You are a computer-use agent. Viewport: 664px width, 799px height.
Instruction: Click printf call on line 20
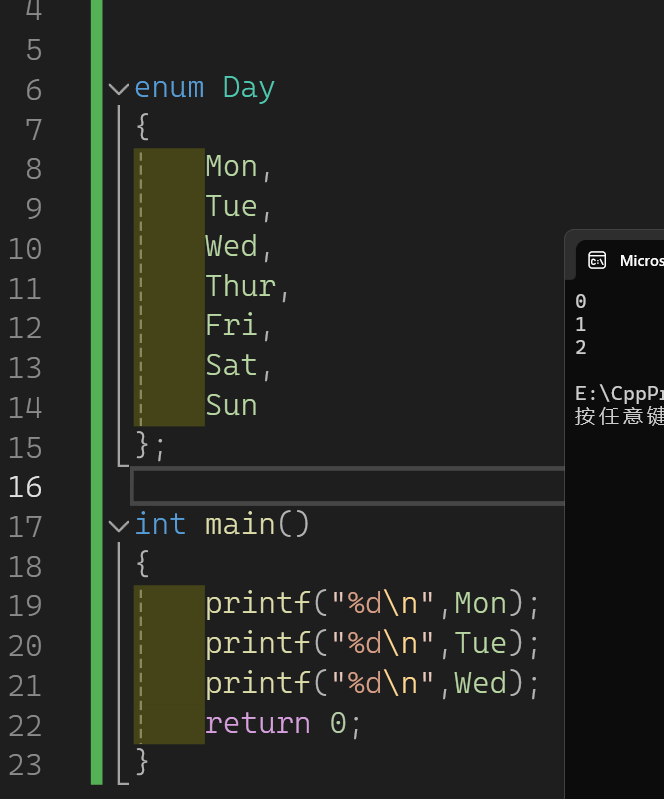pyautogui.click(x=258, y=644)
